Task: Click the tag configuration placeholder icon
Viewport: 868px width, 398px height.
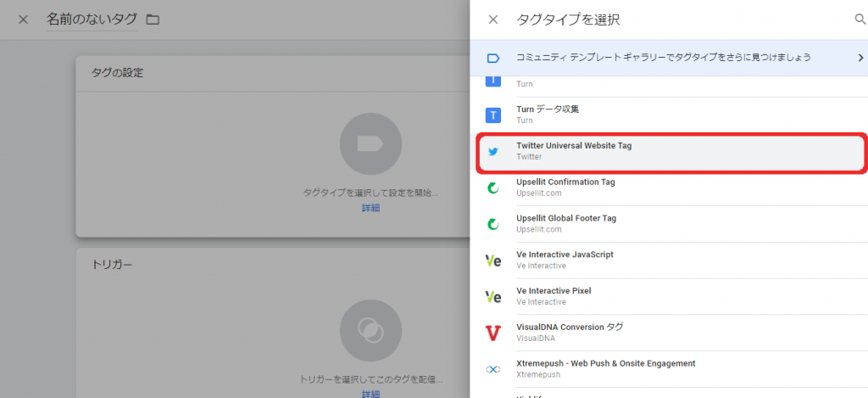Action: coord(370,144)
